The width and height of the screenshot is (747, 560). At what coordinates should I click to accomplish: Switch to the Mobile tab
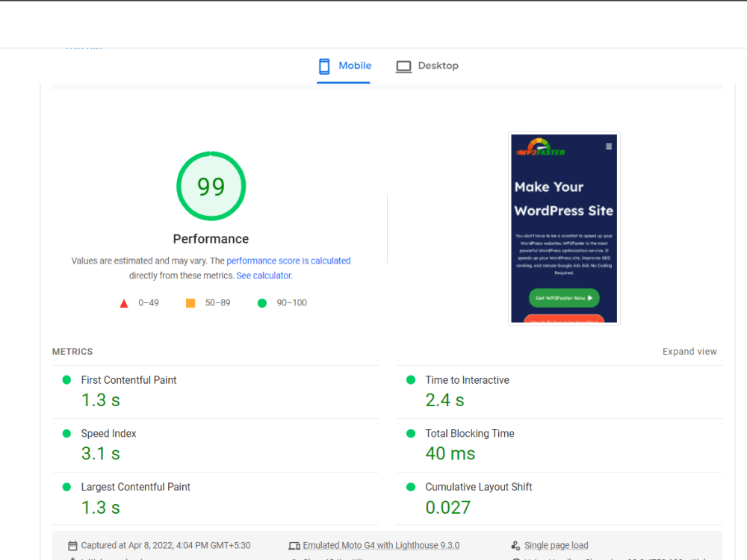344,66
